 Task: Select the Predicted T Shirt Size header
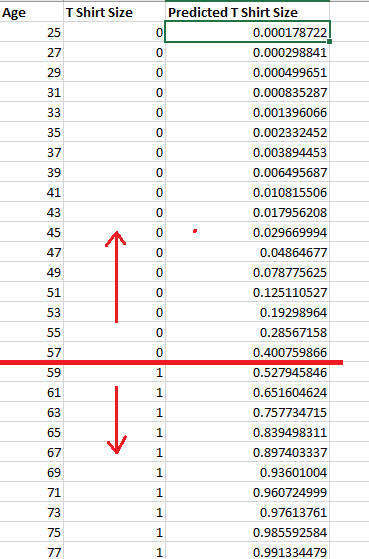(x=247, y=12)
